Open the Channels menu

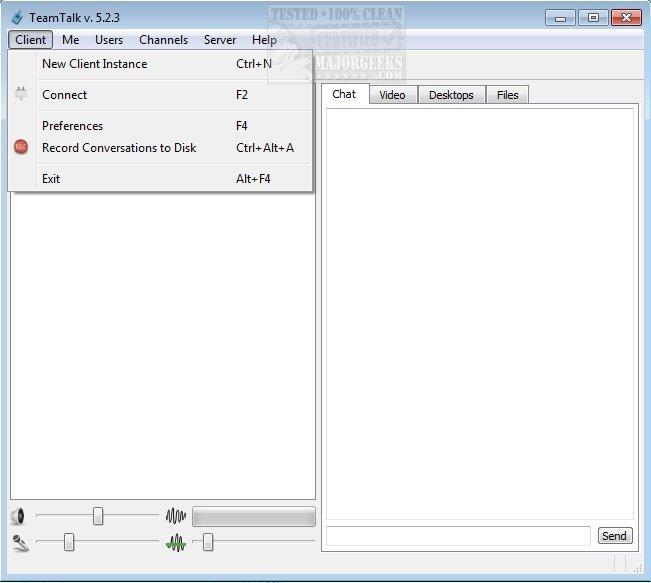click(x=163, y=40)
